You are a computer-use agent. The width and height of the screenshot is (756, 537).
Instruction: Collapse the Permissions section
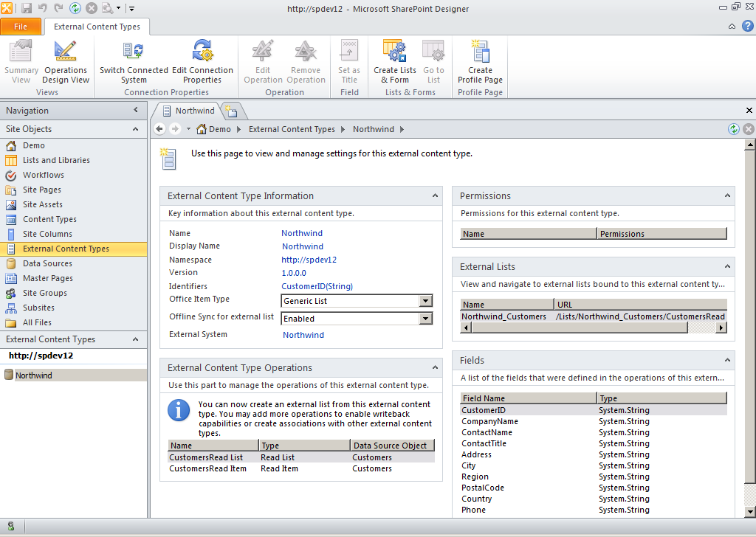(x=727, y=195)
